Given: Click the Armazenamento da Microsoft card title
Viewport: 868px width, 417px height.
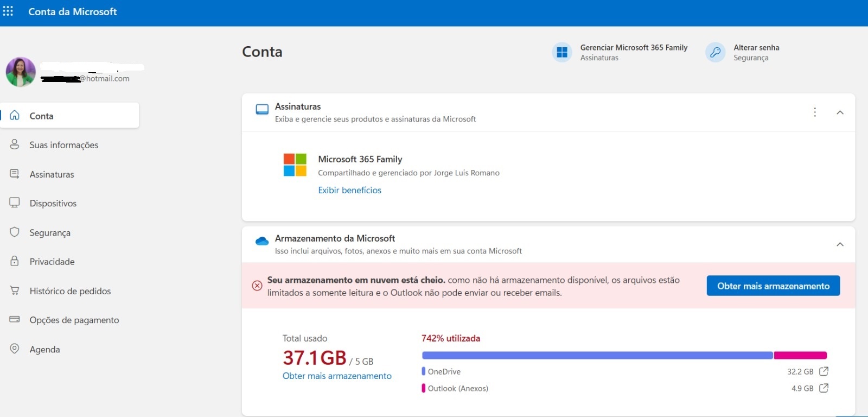Looking at the screenshot, I should tap(335, 238).
